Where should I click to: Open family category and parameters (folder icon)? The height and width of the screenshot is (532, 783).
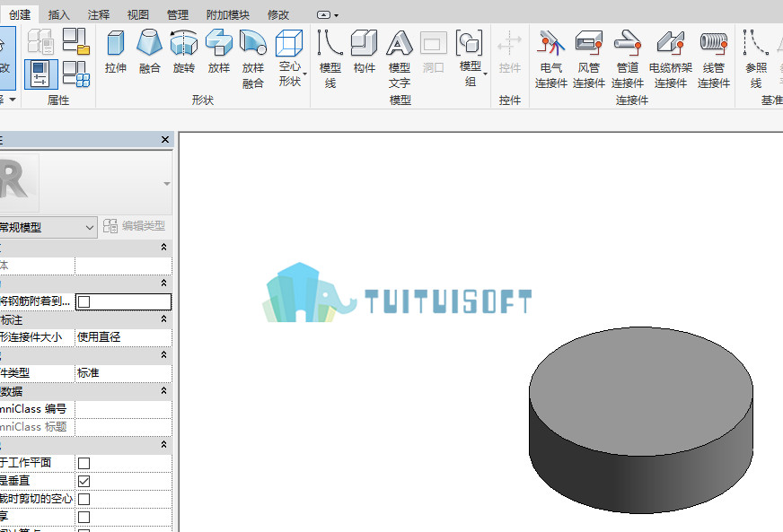[76, 41]
